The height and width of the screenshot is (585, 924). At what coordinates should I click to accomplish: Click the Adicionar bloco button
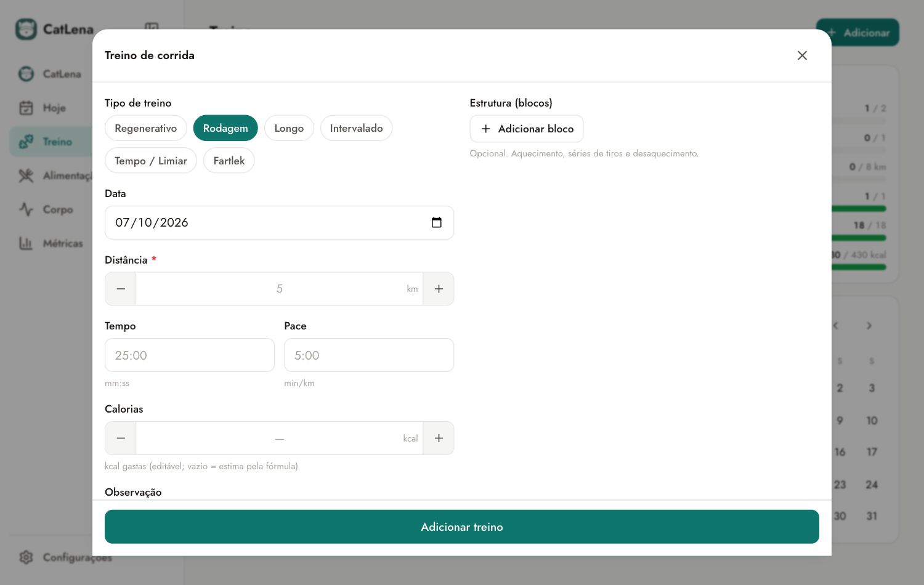click(x=527, y=129)
